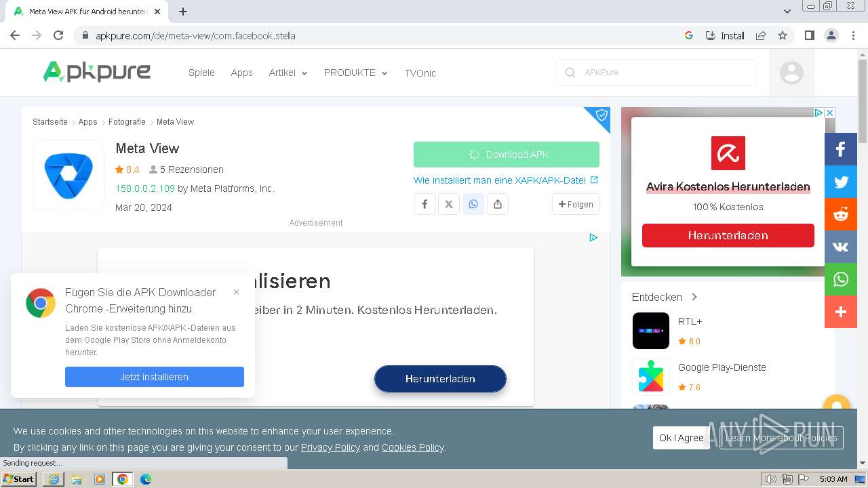Click the Twitter sidebar share button

[x=841, y=182]
